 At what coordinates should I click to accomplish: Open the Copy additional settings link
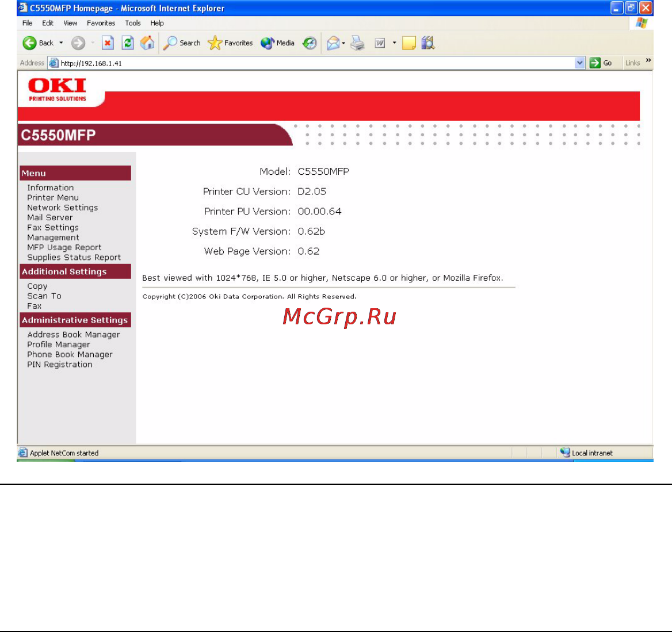tap(37, 286)
